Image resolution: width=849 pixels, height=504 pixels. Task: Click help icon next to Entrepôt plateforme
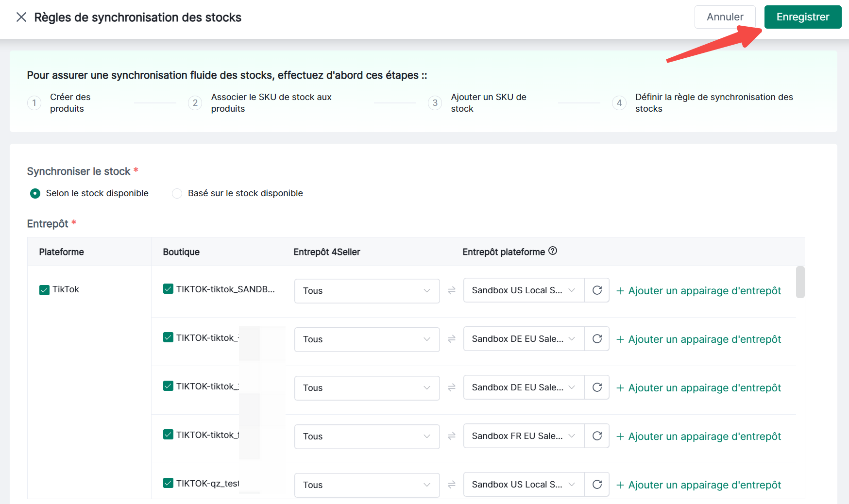pyautogui.click(x=553, y=251)
